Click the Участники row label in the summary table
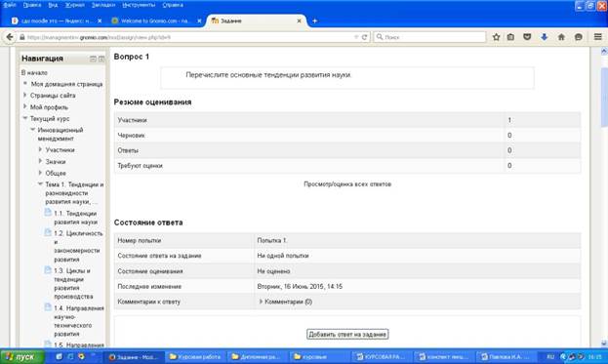 coord(132,120)
